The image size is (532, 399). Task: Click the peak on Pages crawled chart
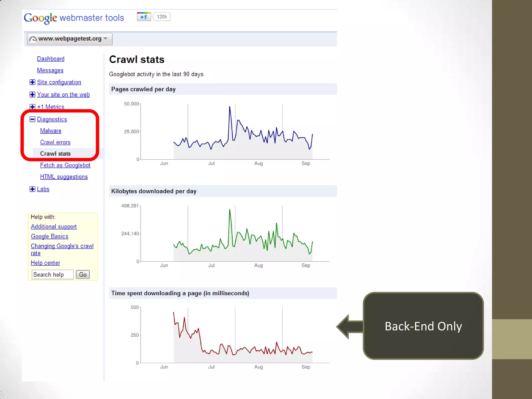point(230,107)
